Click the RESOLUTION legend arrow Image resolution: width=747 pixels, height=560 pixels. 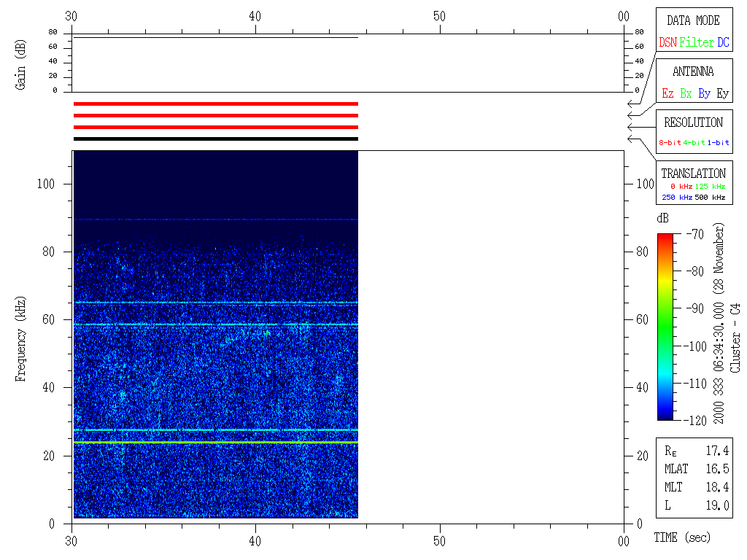[x=630, y=127]
